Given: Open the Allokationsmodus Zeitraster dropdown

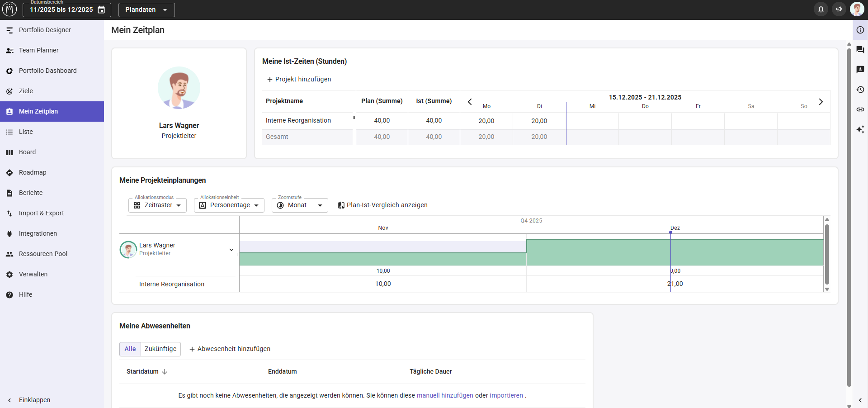Looking at the screenshot, I should [x=158, y=205].
